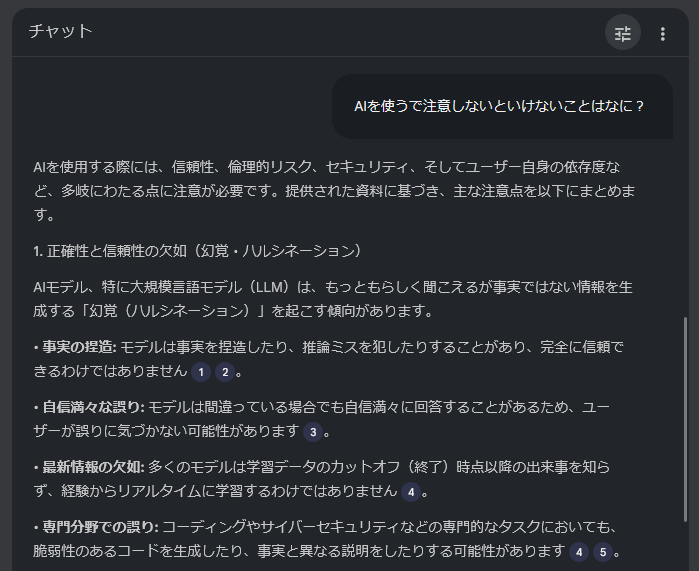Click the chat vertical scrollbar thumb
This screenshot has width=699, height=571.
click(x=686, y=419)
